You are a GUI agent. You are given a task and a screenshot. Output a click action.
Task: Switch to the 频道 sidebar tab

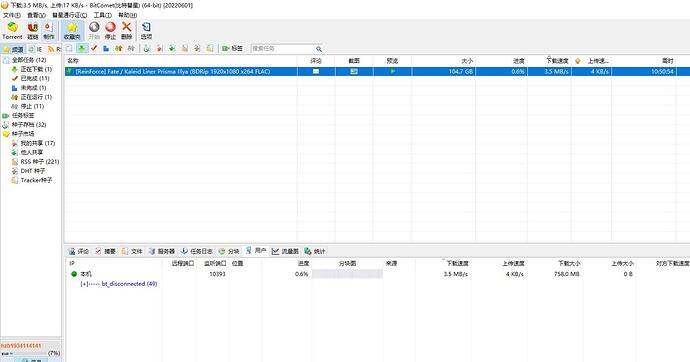[13, 49]
